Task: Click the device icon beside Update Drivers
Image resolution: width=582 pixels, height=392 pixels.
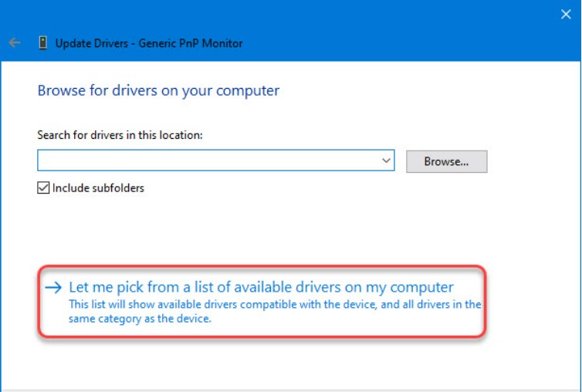Action: tap(42, 43)
